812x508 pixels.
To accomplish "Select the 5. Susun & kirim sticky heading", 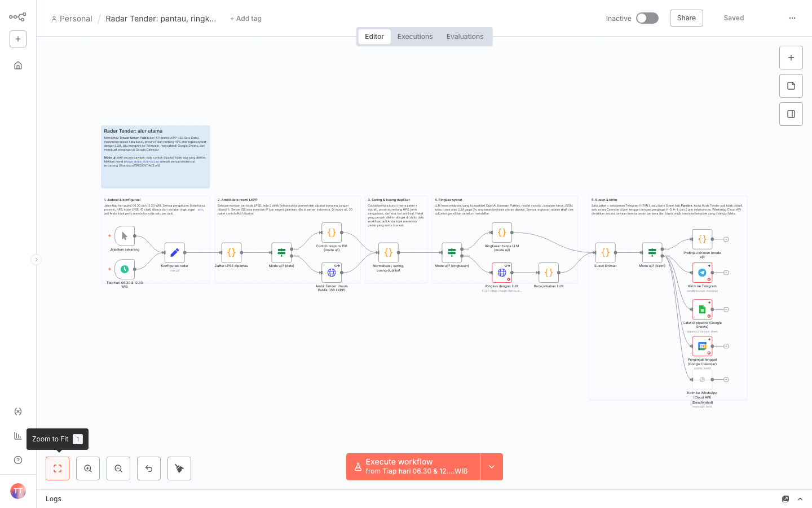I will pyautogui.click(x=604, y=200).
